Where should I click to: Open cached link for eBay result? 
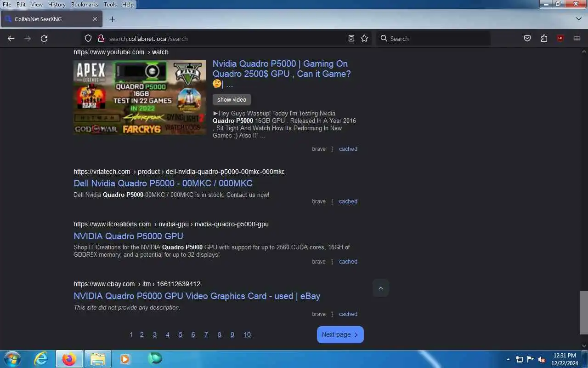pyautogui.click(x=348, y=314)
